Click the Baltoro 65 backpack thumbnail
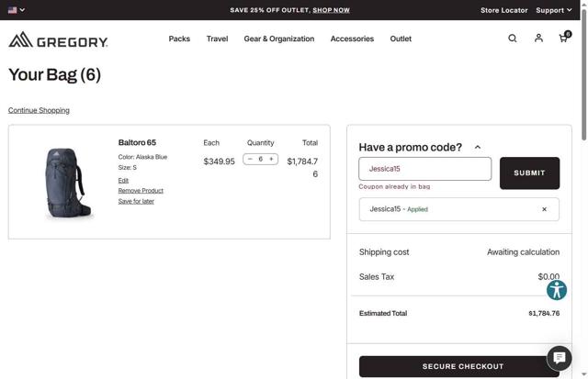The image size is (588, 379). pos(69,184)
